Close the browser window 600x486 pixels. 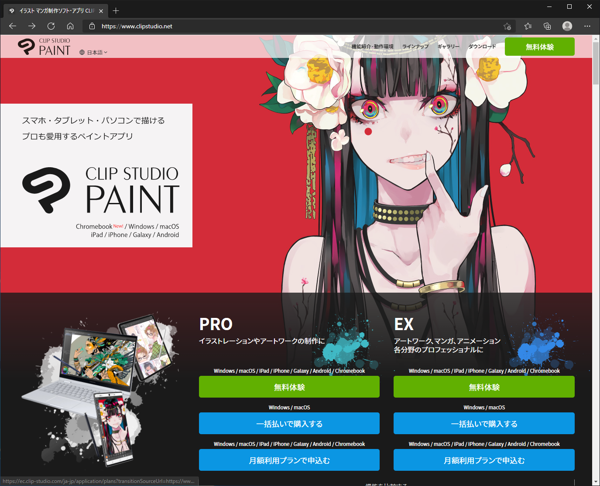[590, 7]
